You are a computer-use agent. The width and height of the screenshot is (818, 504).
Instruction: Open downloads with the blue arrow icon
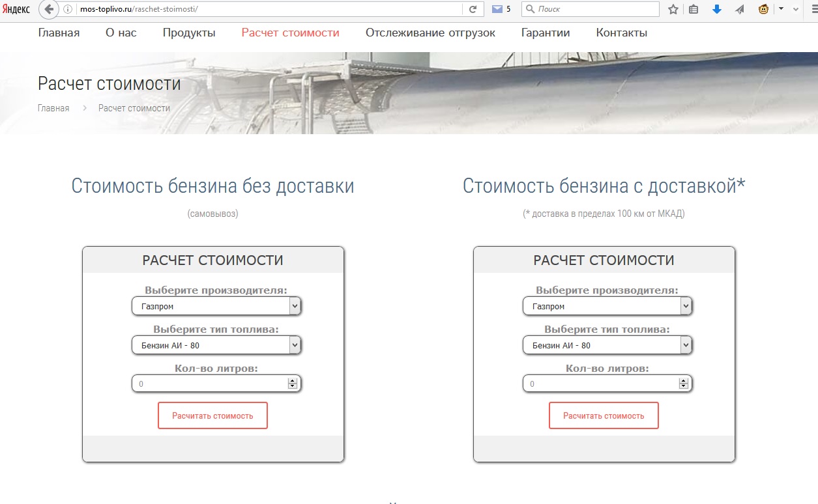pyautogui.click(x=716, y=9)
